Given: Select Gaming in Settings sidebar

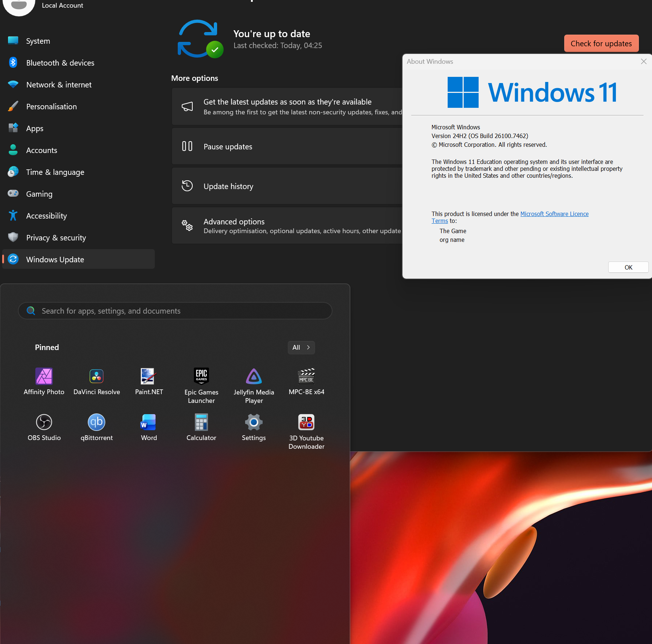Looking at the screenshot, I should [78, 194].
